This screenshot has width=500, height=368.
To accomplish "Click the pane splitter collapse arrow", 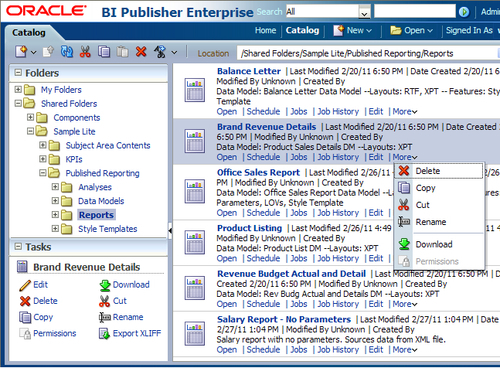I will (x=170, y=230).
